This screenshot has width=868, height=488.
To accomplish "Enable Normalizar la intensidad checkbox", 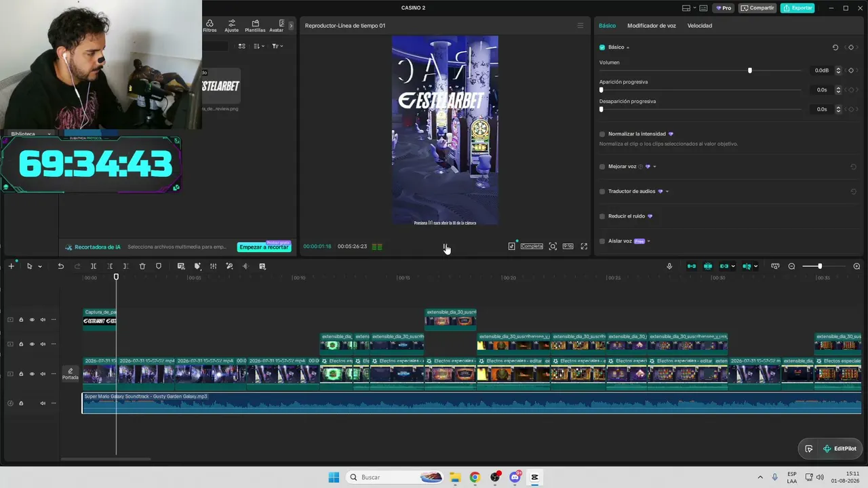I will 602,134.
